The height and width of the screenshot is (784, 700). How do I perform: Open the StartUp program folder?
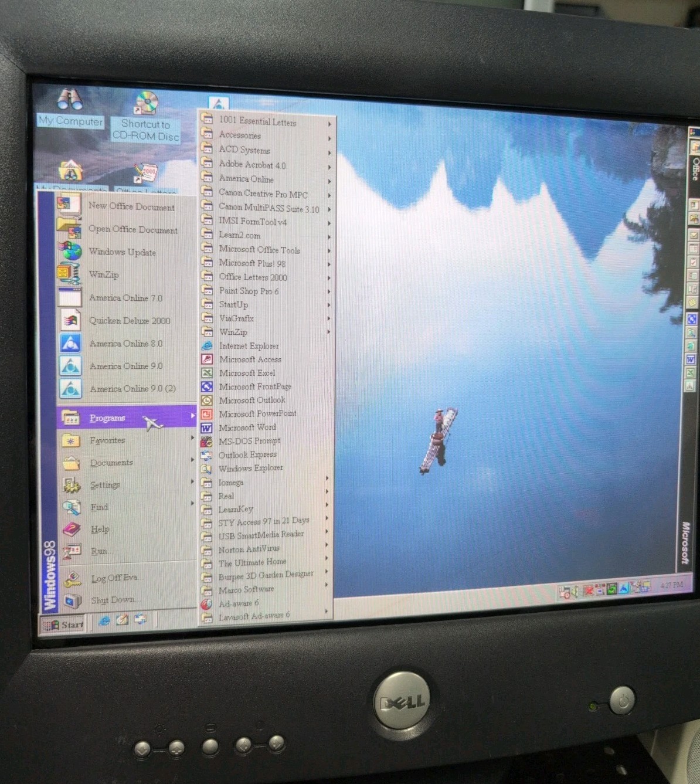pos(267,304)
